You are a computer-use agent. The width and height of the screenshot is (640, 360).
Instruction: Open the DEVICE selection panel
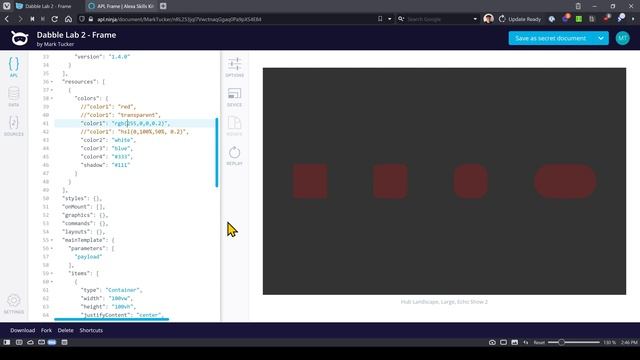pyautogui.click(x=234, y=96)
